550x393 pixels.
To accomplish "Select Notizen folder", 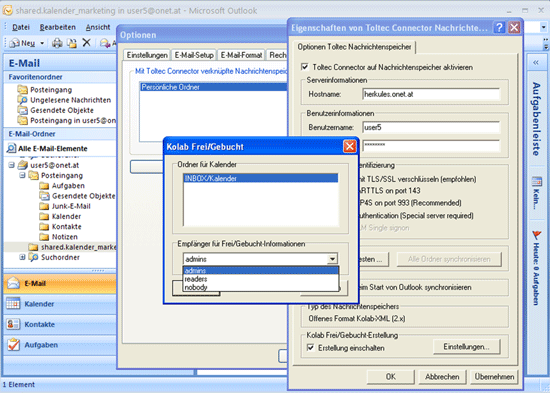I will pyautogui.click(x=65, y=237).
